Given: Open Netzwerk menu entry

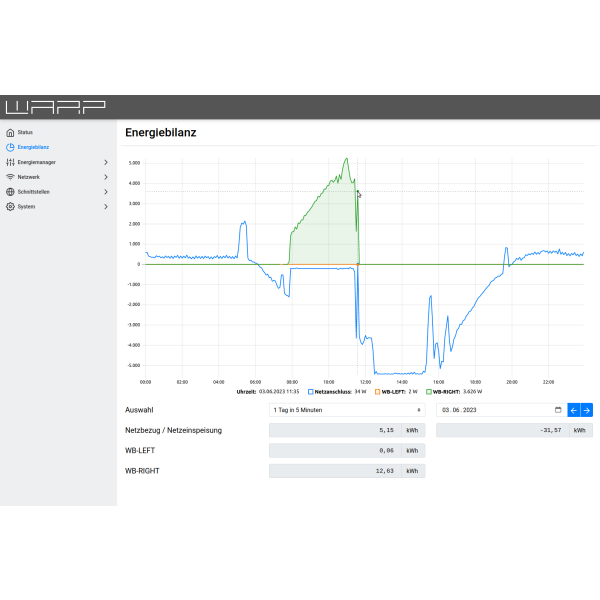Looking at the screenshot, I should click(29, 177).
